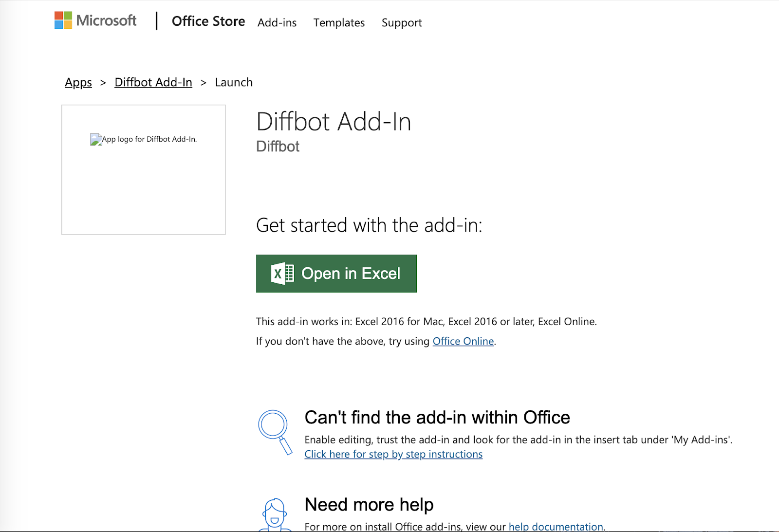
Task: Click the 'Get started with the add-in:' heading
Action: click(x=369, y=225)
